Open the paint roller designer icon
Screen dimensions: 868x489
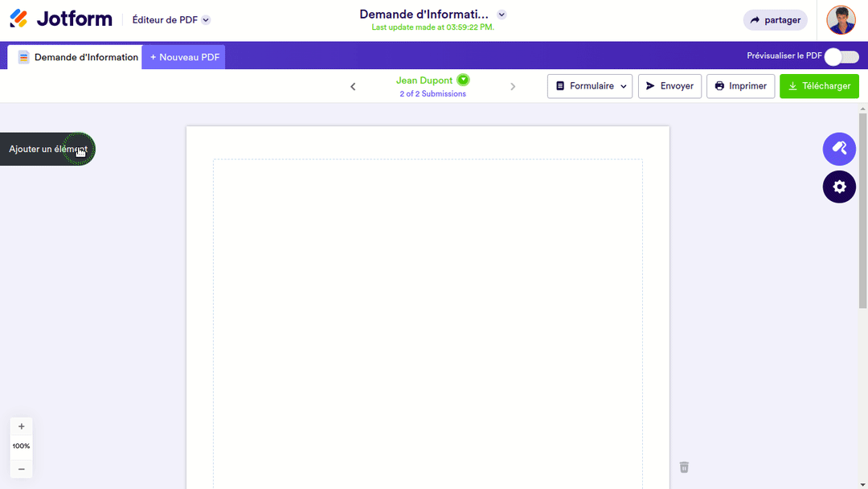839,149
